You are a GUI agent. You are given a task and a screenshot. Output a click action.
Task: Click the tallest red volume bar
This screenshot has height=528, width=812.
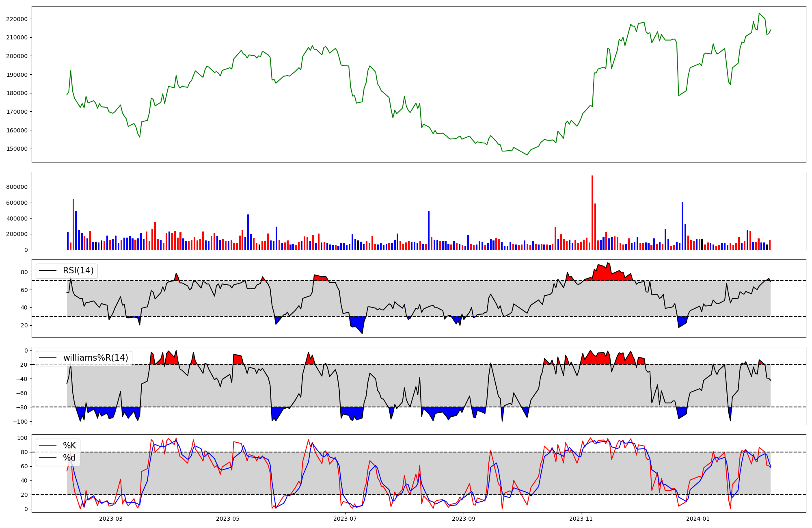pos(592,212)
